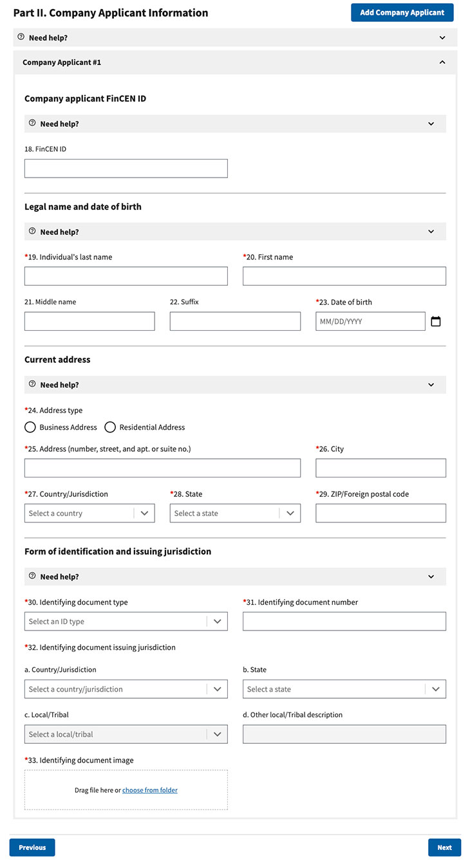Select the Business Address radio button

[30, 427]
